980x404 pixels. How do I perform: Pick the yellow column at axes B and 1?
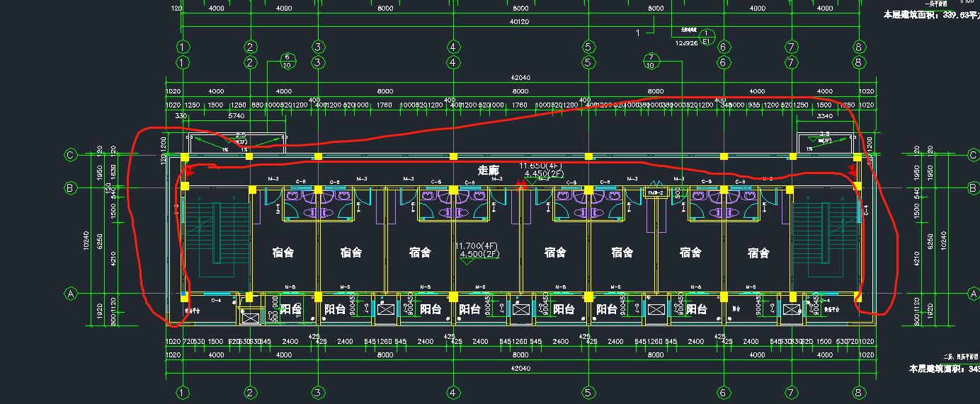[185, 187]
